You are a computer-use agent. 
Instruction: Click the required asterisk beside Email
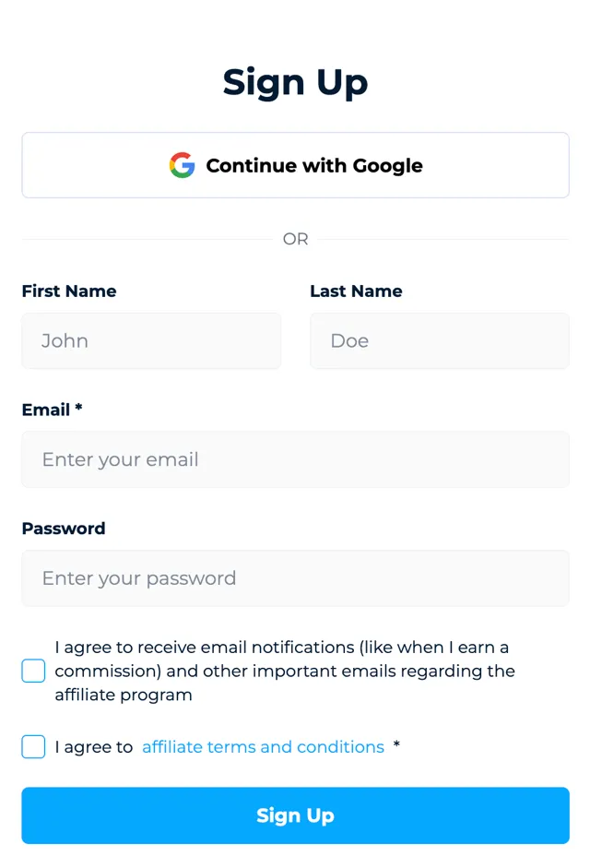tap(79, 409)
